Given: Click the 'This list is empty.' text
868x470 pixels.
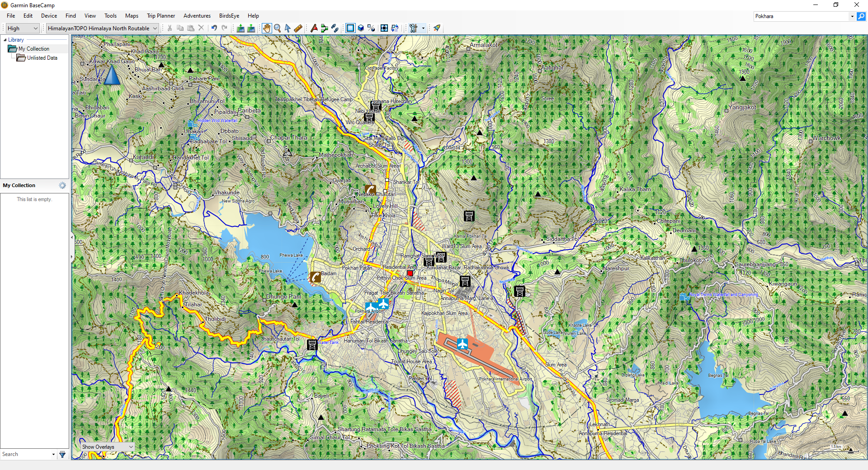Looking at the screenshot, I should coord(34,199).
